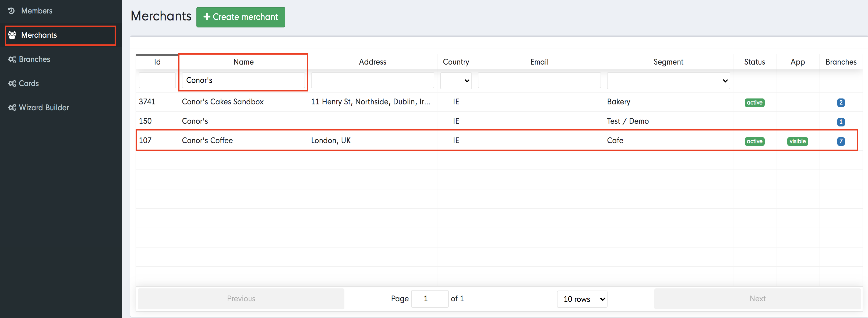868x318 pixels.
Task: Click the Create merchant button
Action: pos(241,17)
